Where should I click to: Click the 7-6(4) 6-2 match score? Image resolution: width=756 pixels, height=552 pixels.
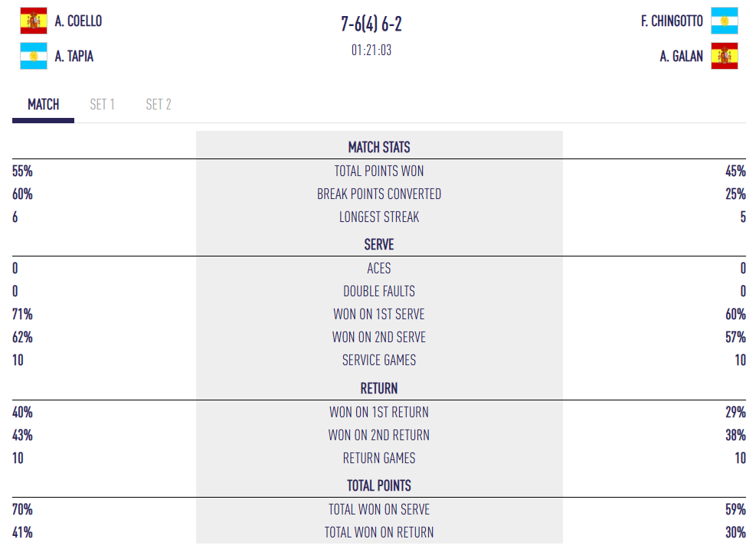point(371,24)
